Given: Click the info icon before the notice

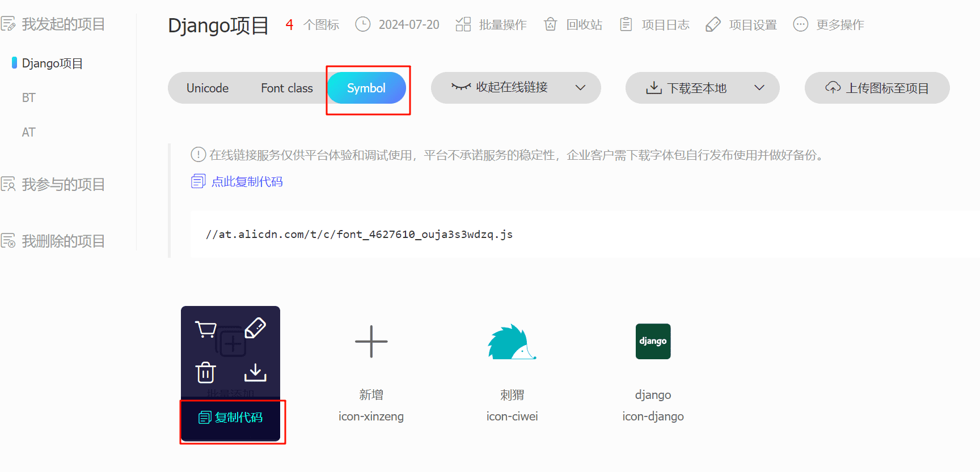Looking at the screenshot, I should pos(198,154).
